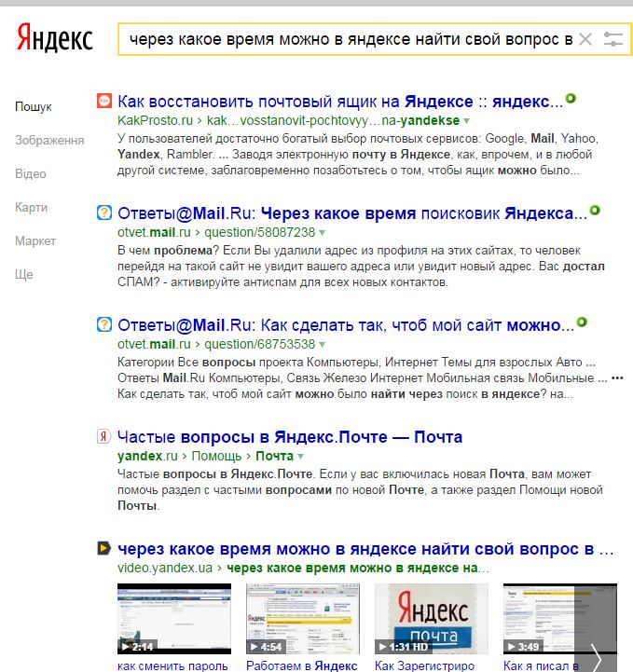633x672 pixels.
Task: Click the video play favicon icon
Action: tap(104, 548)
